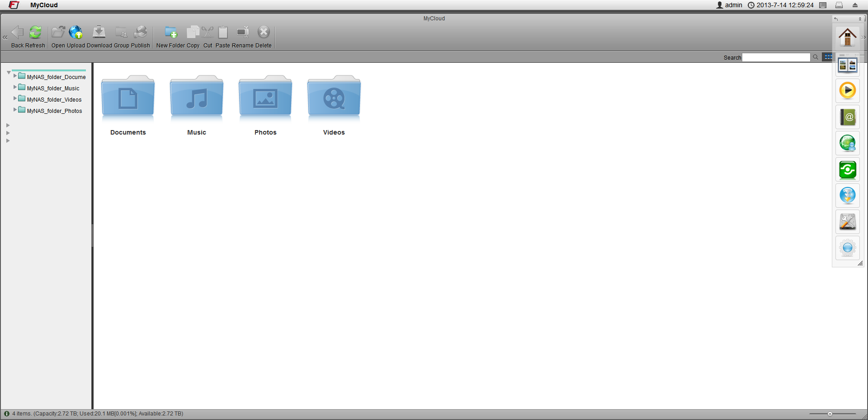Click the search magnifier icon
Viewport: 868px width, 420px height.
(816, 57)
